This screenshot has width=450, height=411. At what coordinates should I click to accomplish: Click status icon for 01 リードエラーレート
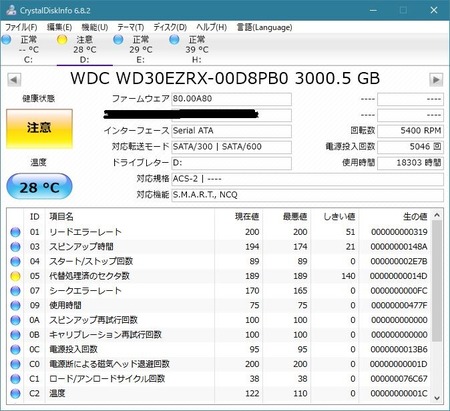pos(15,232)
